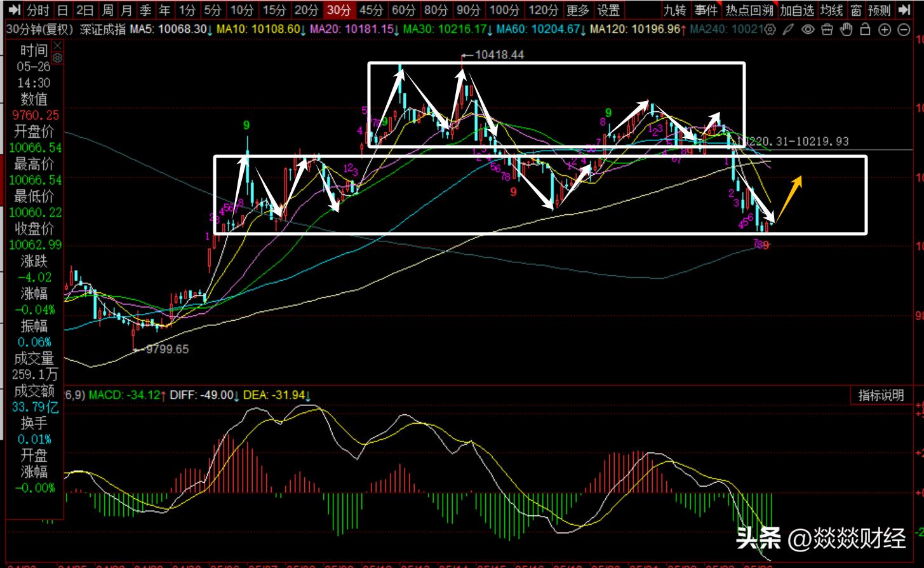Select the 100分 period tab
Screen dimensions: 924x568
coord(505,10)
